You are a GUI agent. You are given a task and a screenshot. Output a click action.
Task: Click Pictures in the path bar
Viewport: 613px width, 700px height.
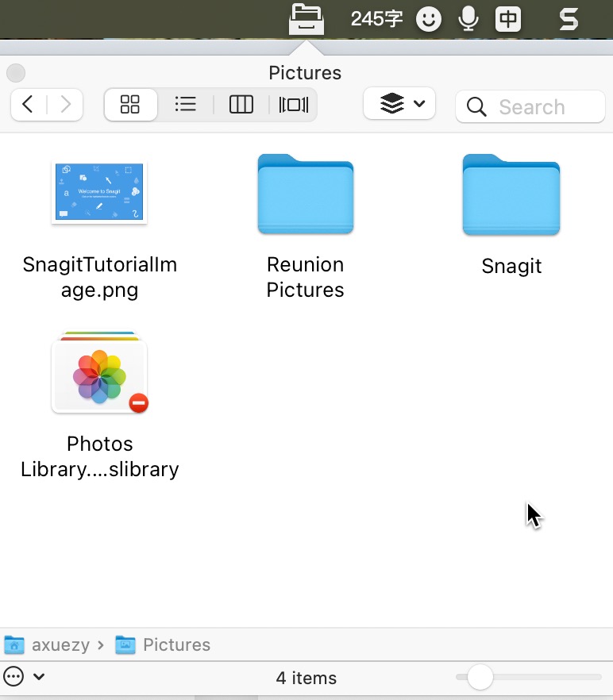coord(176,644)
